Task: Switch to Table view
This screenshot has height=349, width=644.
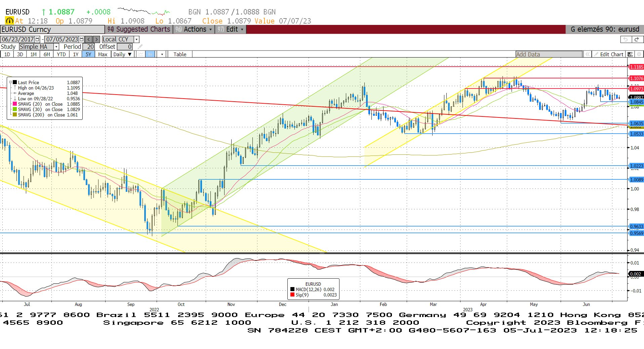Action: [180, 54]
